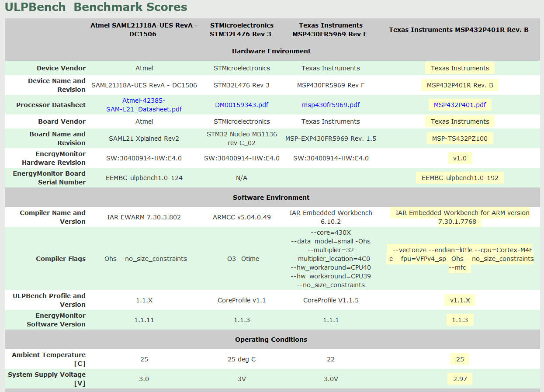This screenshot has height=392, width=544.
Task: Select the 1.1.11 software version cell
Action: (x=144, y=320)
